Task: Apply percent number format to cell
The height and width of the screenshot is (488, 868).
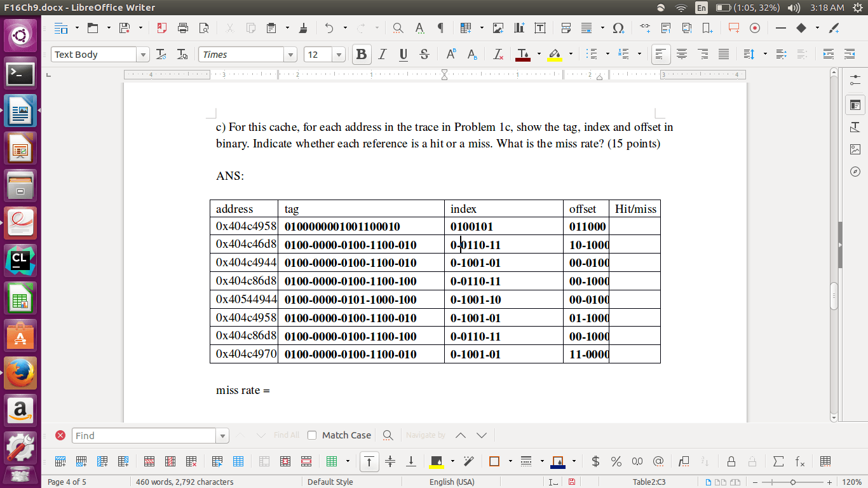Action: (x=616, y=461)
